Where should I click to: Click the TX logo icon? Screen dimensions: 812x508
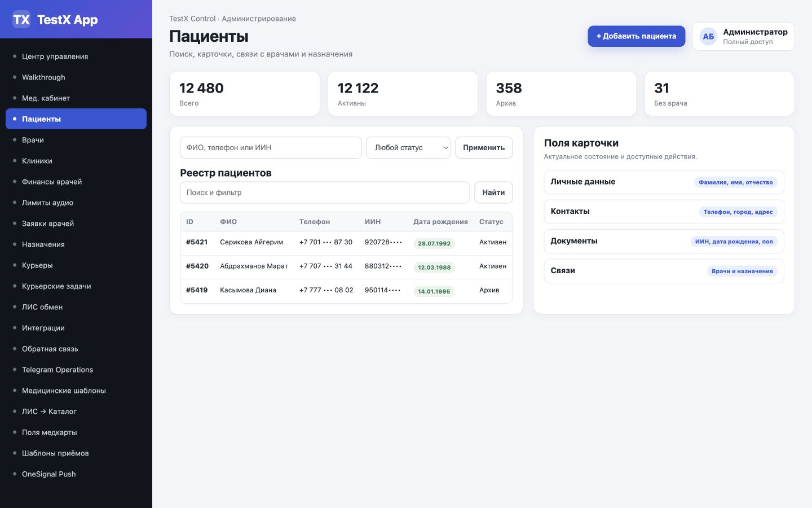pos(21,20)
